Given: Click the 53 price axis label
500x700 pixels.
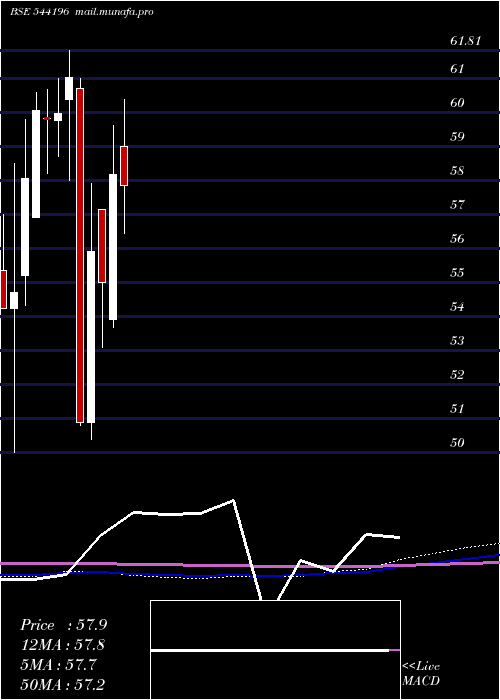Looking at the screenshot, I should (457, 341).
